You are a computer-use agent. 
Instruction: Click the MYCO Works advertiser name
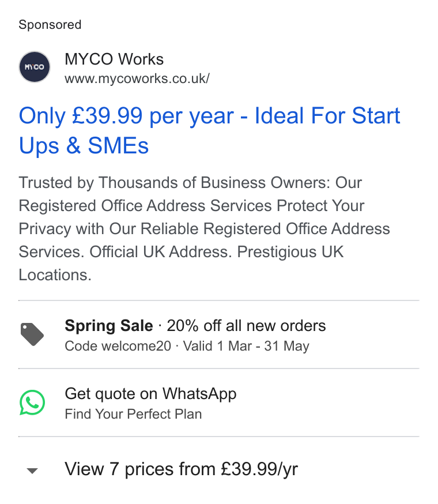[114, 59]
